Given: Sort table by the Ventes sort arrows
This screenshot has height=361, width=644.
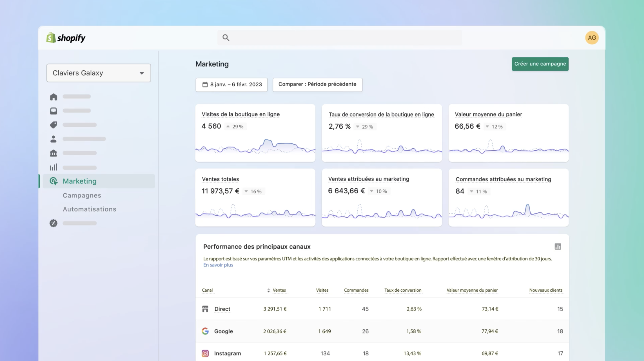Looking at the screenshot, I should [269, 290].
